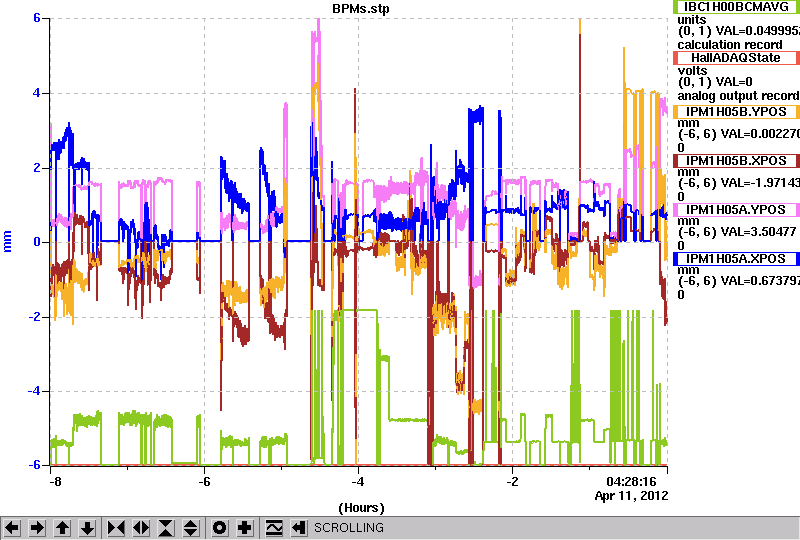Click the '-2' tick label on the time axis
Viewport: 800px width, 540px height.
point(512,482)
